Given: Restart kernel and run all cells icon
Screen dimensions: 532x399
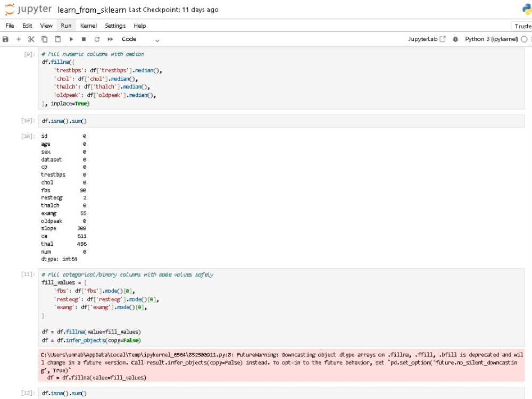Looking at the screenshot, I should (110, 39).
